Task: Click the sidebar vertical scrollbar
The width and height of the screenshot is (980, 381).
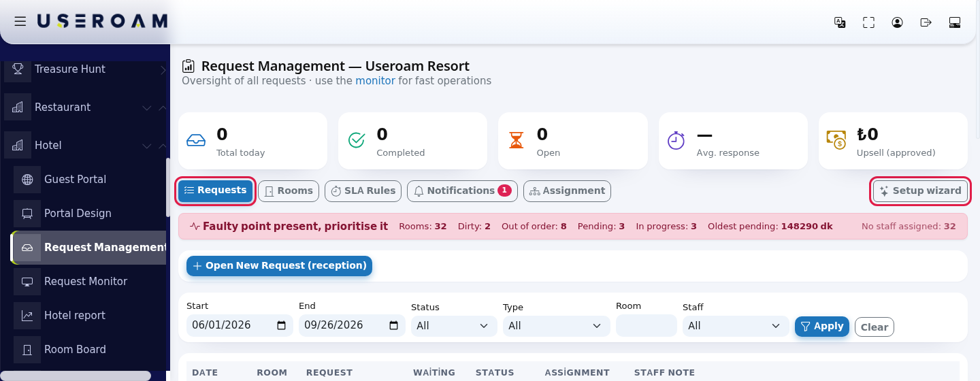Action: coord(168,187)
